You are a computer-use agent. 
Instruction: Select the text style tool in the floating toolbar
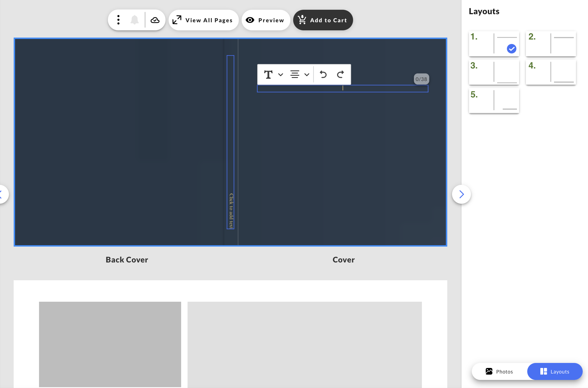pos(268,74)
